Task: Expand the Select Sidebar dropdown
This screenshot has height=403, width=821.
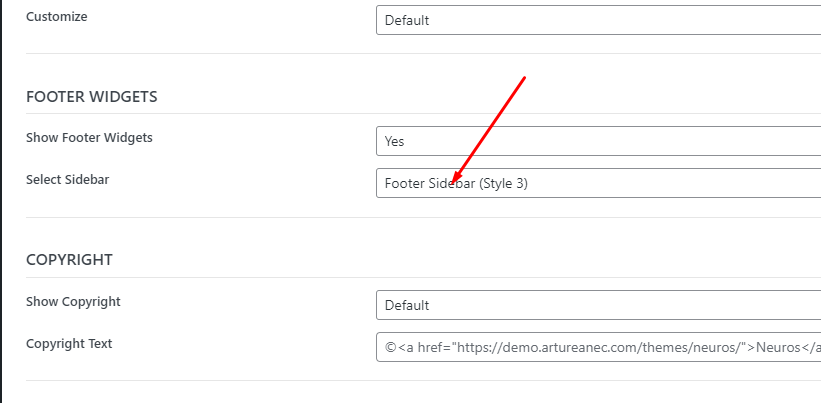Action: (x=598, y=183)
